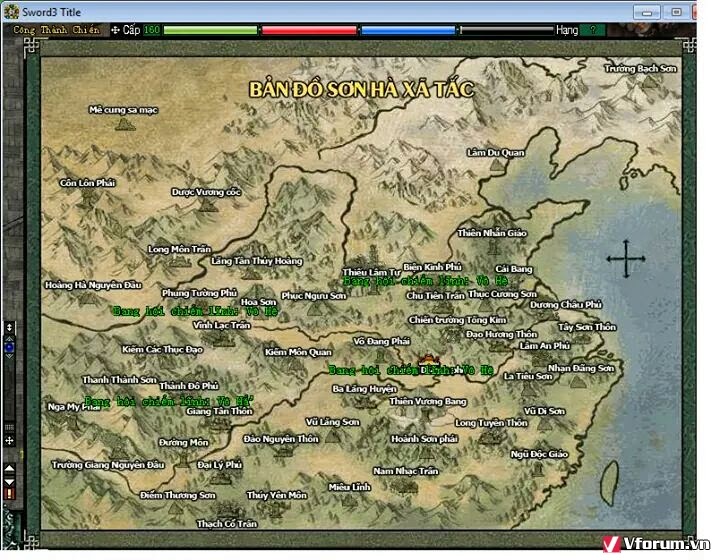The height and width of the screenshot is (560, 720).
Task: Select Chu Tiên Trấn location
Action: pyautogui.click(x=435, y=295)
